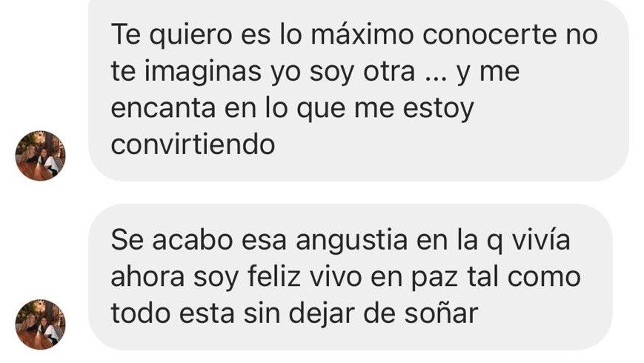
Task: Tap the message bubble starting 'Te quiero'
Action: [x=359, y=90]
